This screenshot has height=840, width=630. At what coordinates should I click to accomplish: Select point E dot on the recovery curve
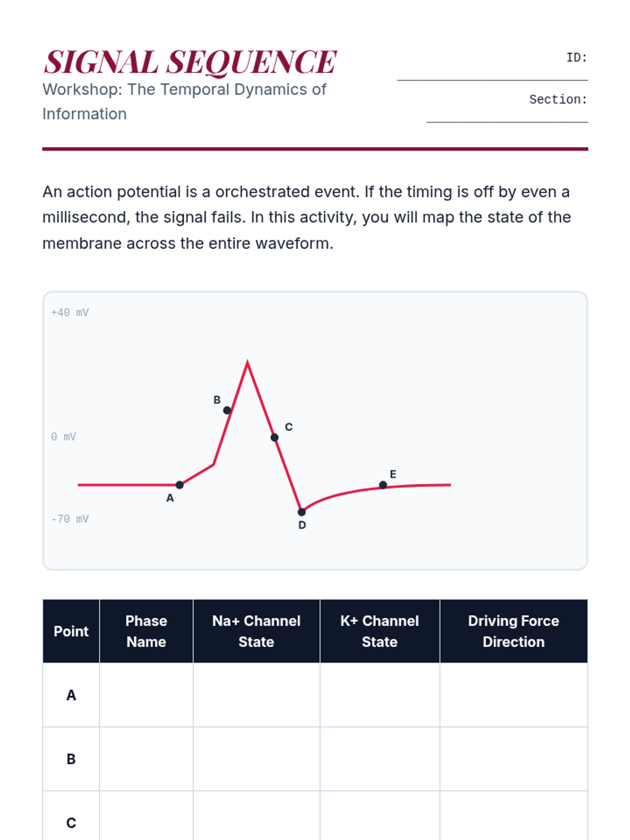pyautogui.click(x=383, y=485)
